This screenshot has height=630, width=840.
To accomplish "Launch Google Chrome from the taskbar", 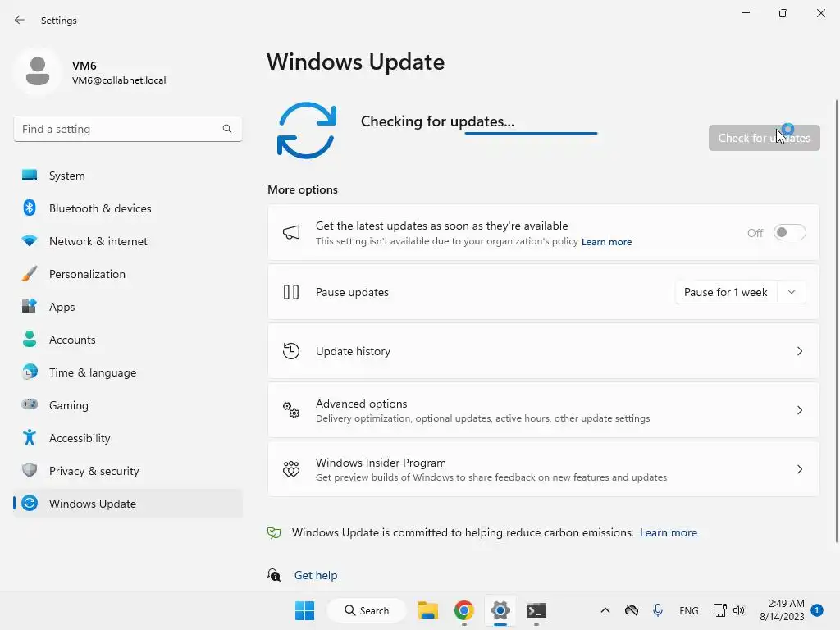I will [464, 610].
